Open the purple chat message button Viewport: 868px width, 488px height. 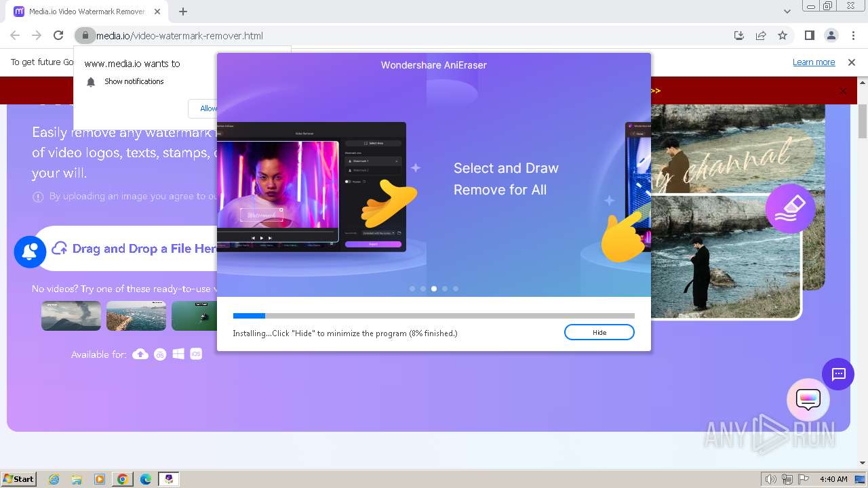[x=838, y=374]
